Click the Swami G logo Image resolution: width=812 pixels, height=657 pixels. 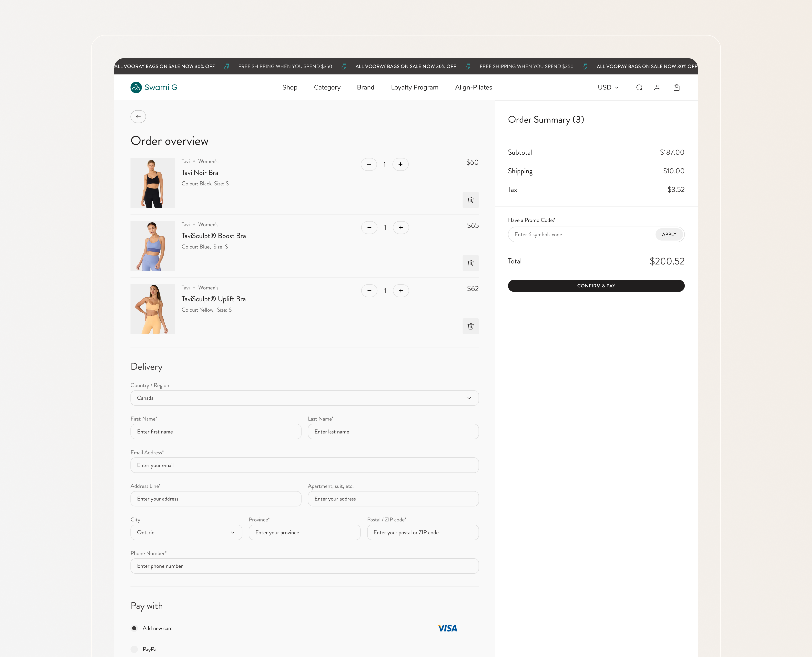(154, 87)
